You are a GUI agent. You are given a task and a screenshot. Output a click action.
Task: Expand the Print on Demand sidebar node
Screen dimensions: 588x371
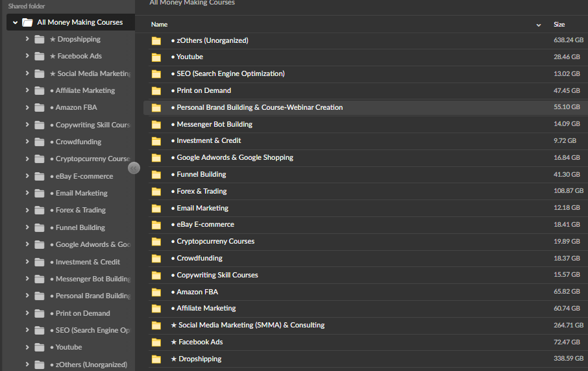click(27, 313)
